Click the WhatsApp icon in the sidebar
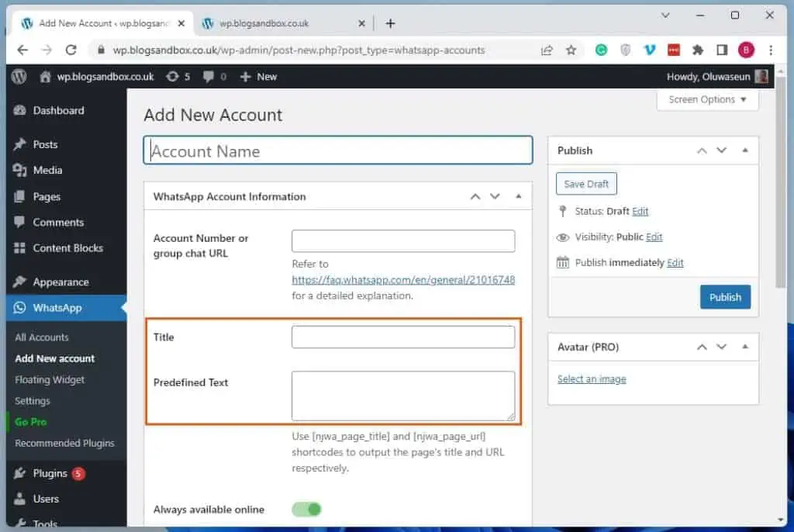Screen dimensions: 794x532 pyautogui.click(x=19, y=308)
